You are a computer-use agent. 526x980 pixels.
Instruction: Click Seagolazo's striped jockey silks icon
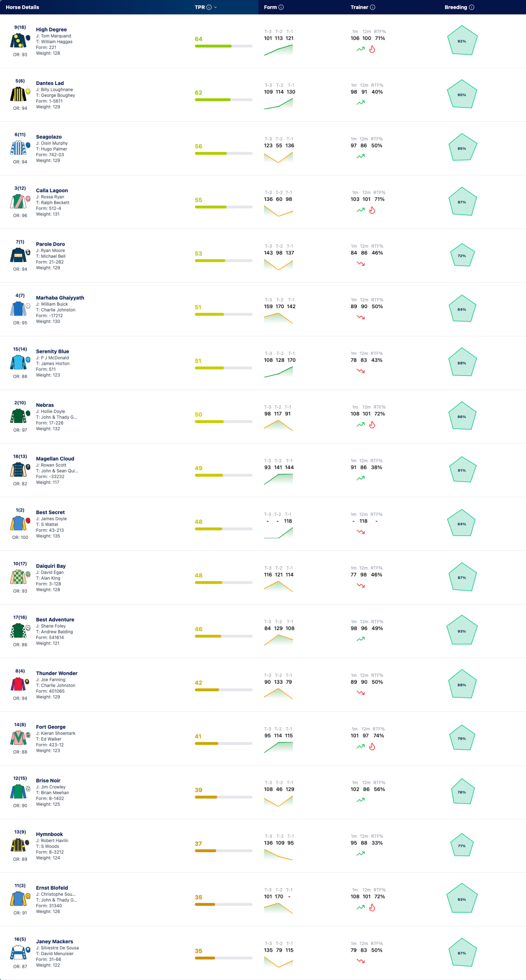(18, 147)
